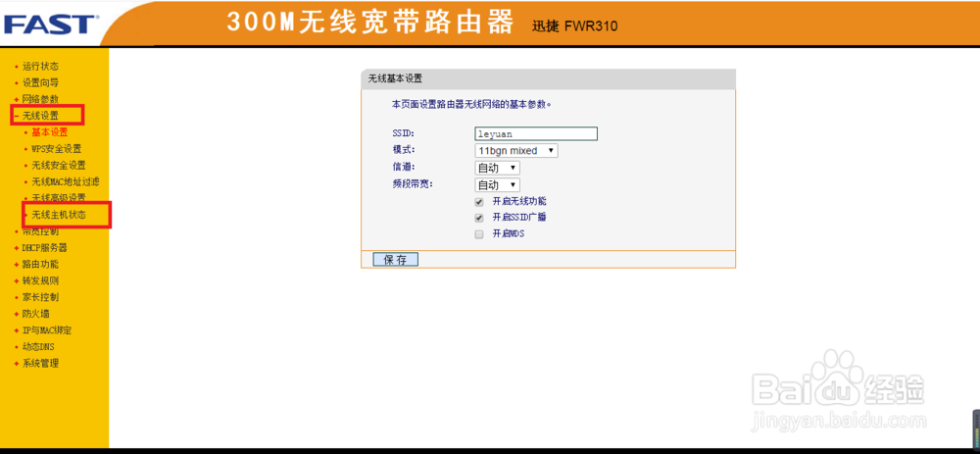The image size is (980, 454).
Task: Open the WPS安全设置 submenu item
Action: point(56,149)
